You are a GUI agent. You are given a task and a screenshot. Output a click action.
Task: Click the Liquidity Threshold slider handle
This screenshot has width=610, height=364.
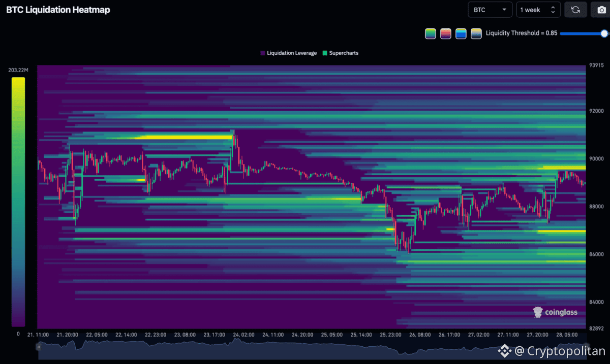pyautogui.click(x=604, y=34)
